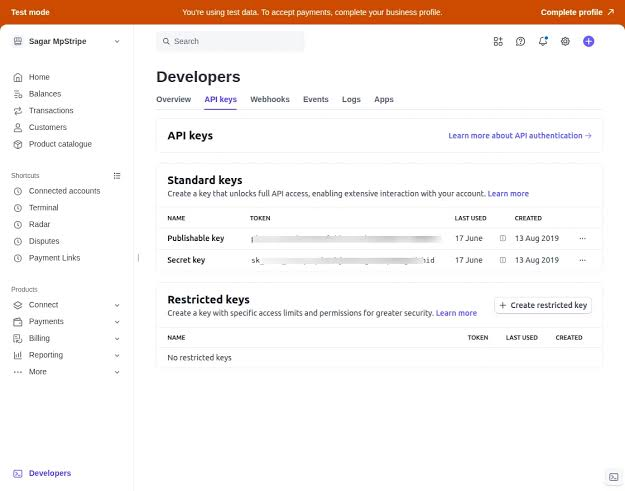Click the Reporting bar chart icon
This screenshot has height=491, width=625.
[18, 355]
